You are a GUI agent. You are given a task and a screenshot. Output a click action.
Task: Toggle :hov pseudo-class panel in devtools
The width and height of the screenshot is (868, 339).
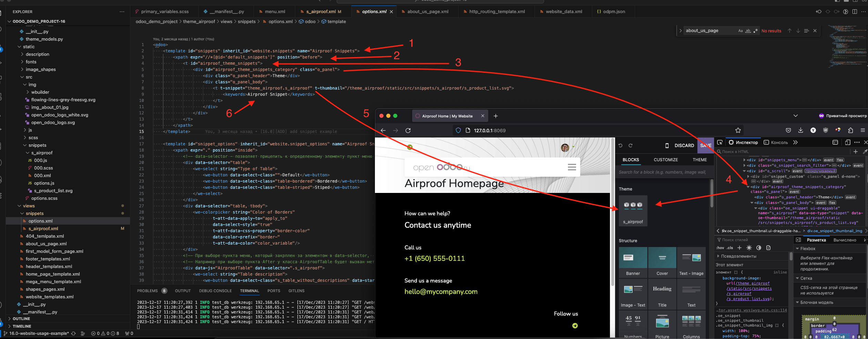click(720, 248)
